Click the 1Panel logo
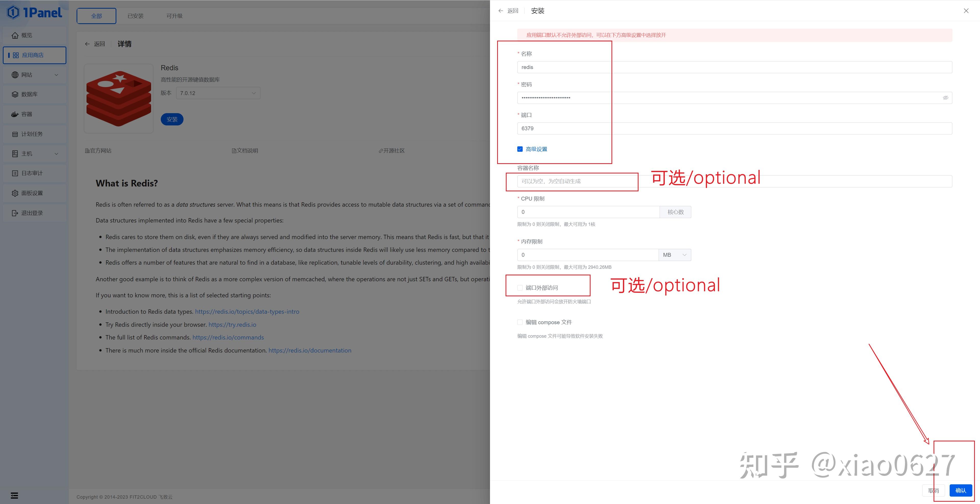 click(x=34, y=13)
